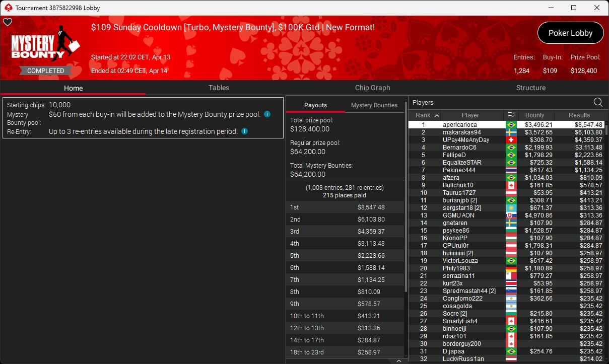Return to the Poker Lobby
Image resolution: width=609 pixels, height=364 pixels.
click(x=570, y=33)
